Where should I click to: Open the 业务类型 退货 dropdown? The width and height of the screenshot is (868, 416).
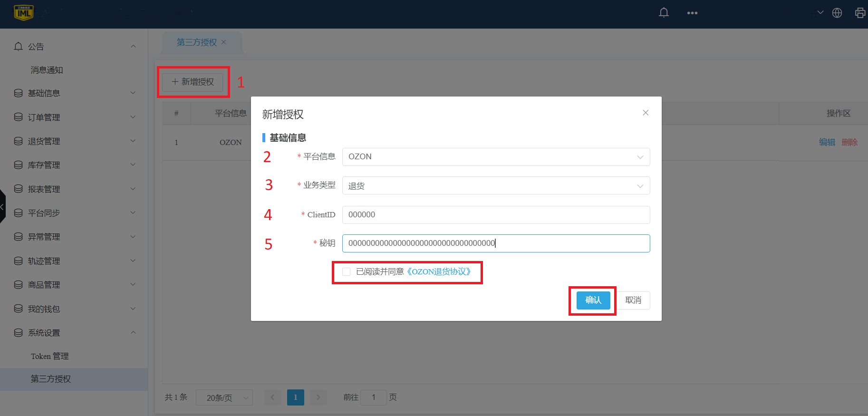click(x=496, y=185)
